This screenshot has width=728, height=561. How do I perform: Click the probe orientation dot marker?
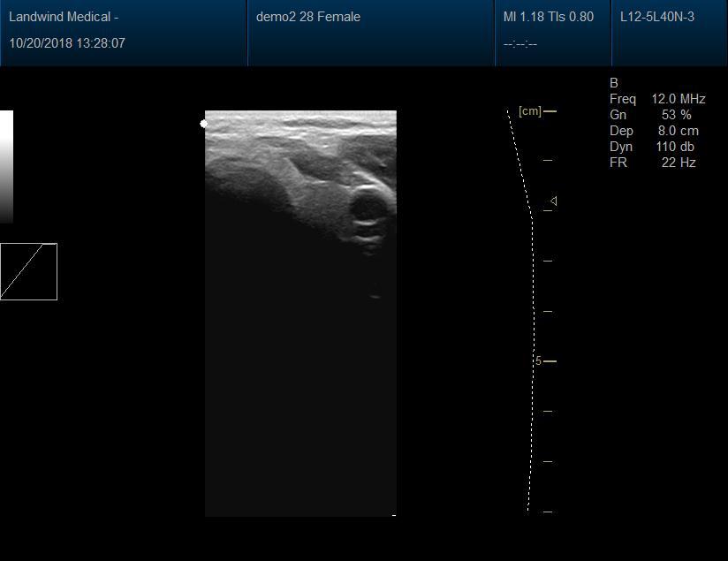click(x=203, y=124)
